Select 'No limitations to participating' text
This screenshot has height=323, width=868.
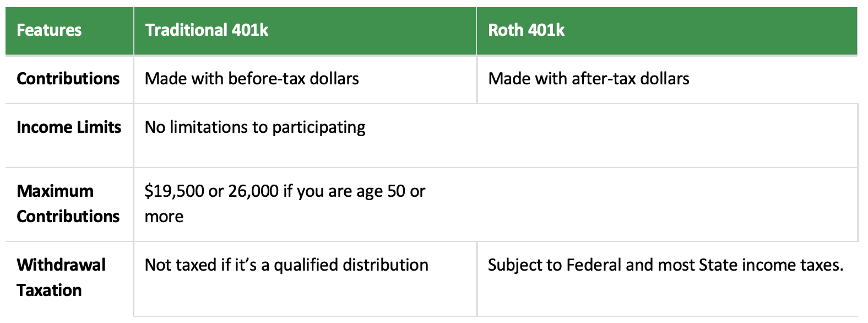(x=255, y=128)
